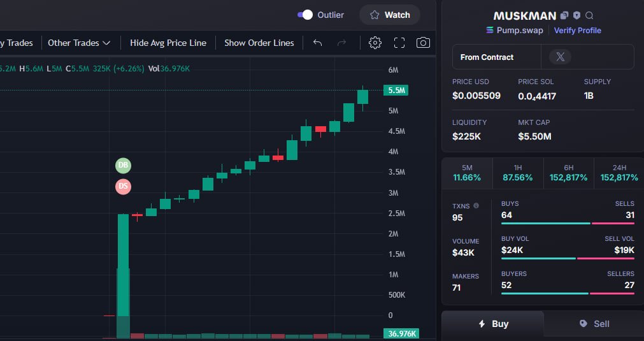The image size is (644, 341).
Task: Click the supply 1B value
Action: click(589, 96)
